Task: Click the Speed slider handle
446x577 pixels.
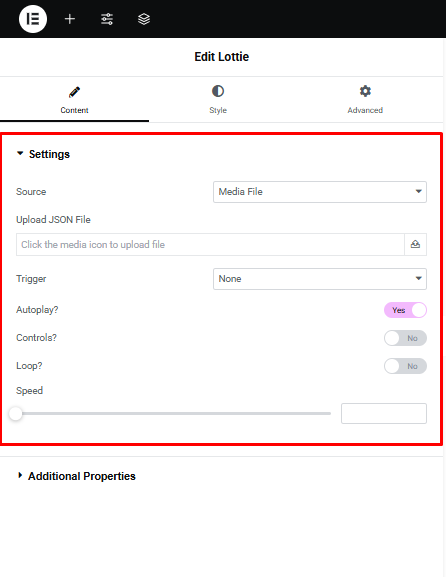Action: coord(15,414)
